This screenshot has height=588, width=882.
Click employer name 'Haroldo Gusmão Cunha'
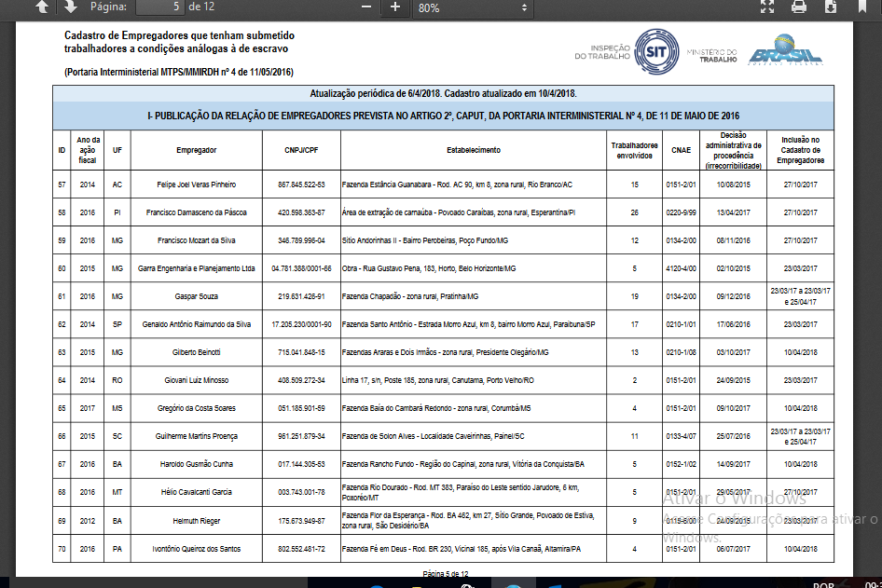(x=197, y=464)
